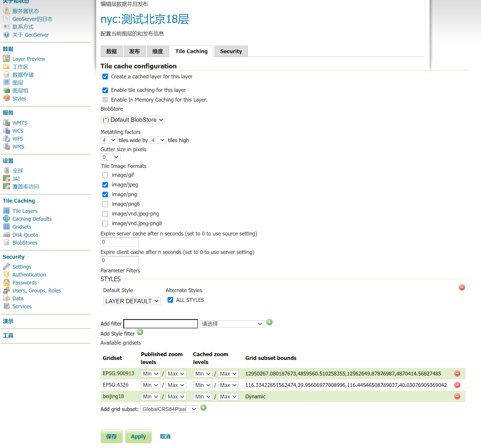Open the Default BlobStore dropdown

pyautogui.click(x=133, y=120)
